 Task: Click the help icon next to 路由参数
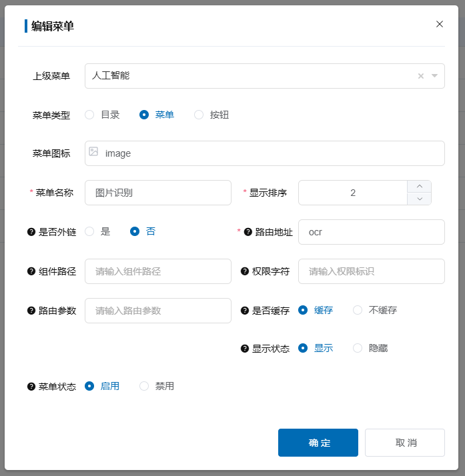tap(31, 311)
